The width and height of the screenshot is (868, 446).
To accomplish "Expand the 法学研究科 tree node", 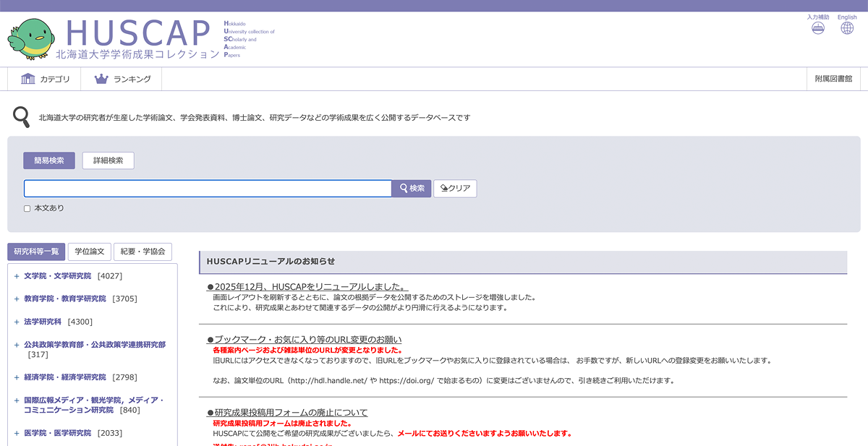I will 16,321.
